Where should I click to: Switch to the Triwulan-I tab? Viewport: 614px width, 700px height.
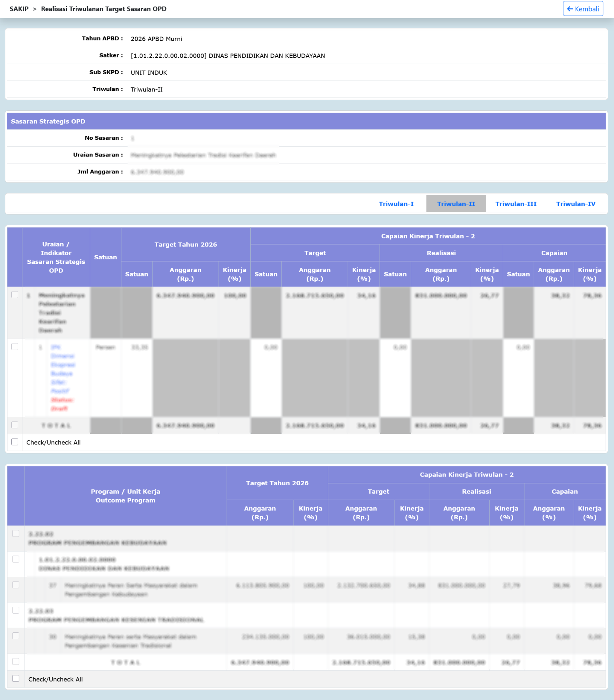click(396, 204)
